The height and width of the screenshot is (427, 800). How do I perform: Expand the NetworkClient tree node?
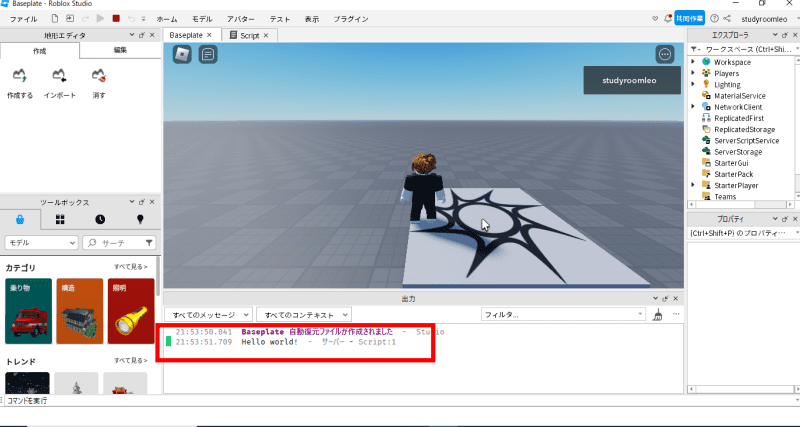click(693, 107)
